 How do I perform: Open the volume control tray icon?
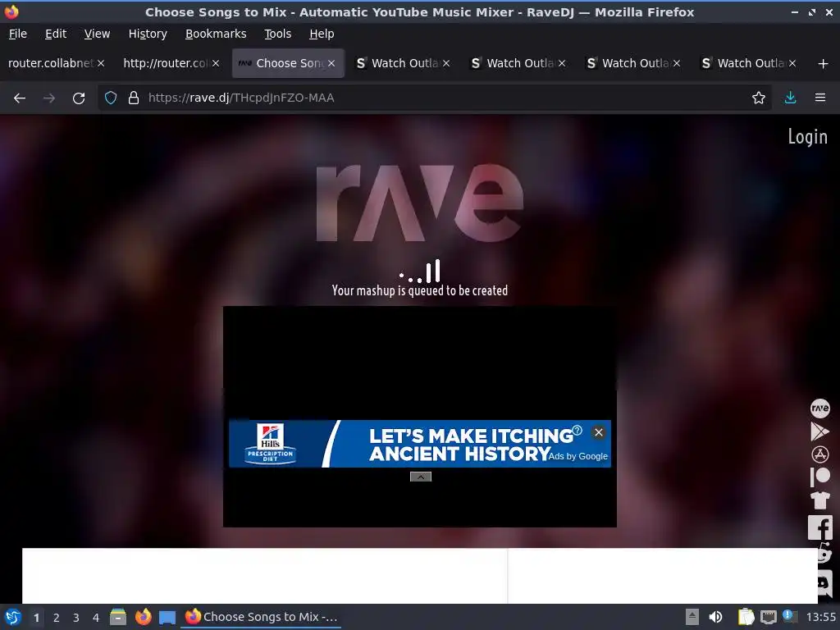[715, 617]
